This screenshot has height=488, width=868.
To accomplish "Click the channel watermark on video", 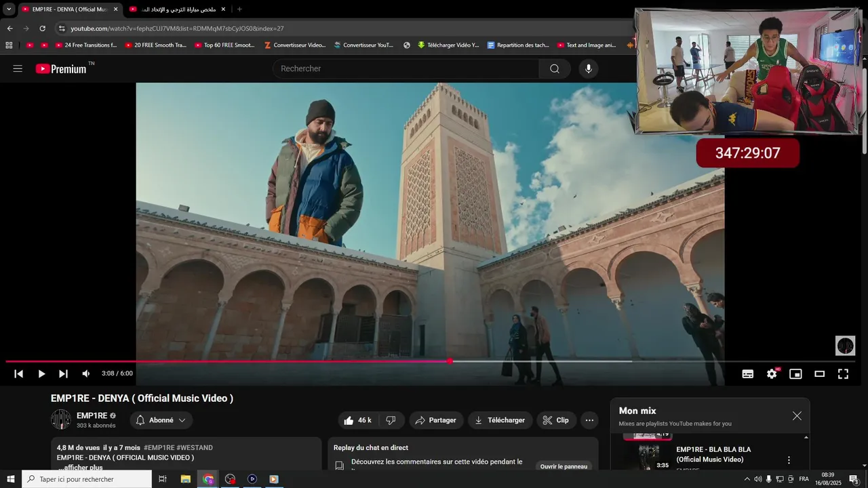I will [x=845, y=346].
